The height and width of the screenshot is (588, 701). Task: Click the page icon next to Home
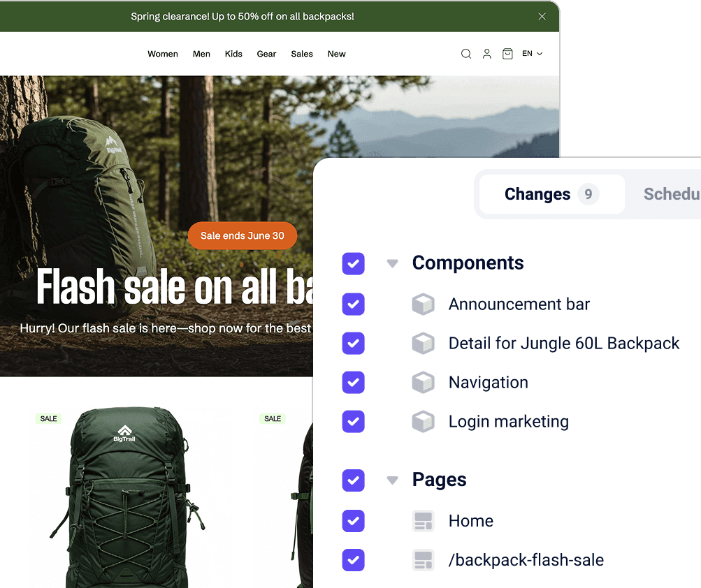click(x=423, y=520)
